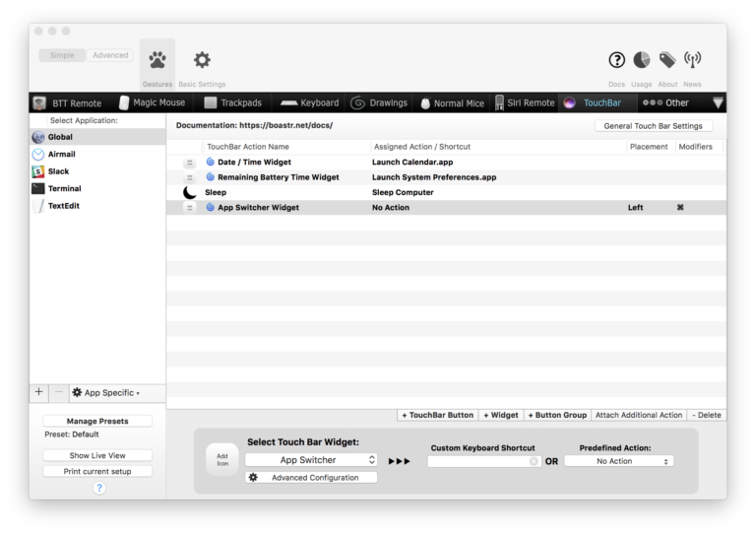The width and height of the screenshot is (756, 534).
Task: Switch to the Keyboard tab
Action: tap(308, 102)
